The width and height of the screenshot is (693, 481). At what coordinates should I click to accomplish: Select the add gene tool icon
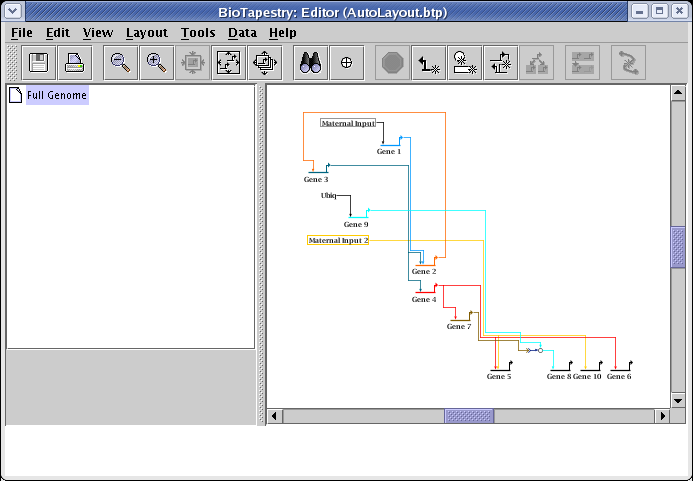465,63
